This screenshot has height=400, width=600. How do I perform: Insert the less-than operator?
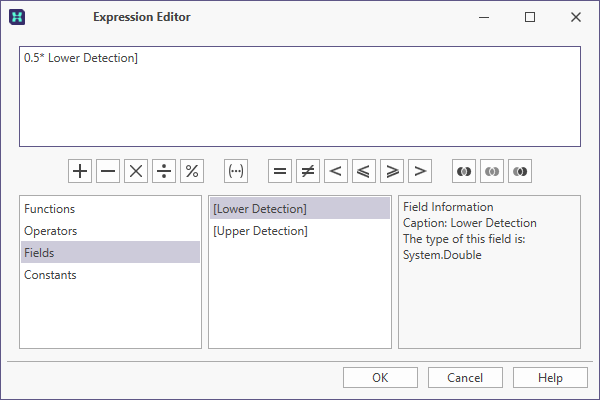click(x=336, y=171)
